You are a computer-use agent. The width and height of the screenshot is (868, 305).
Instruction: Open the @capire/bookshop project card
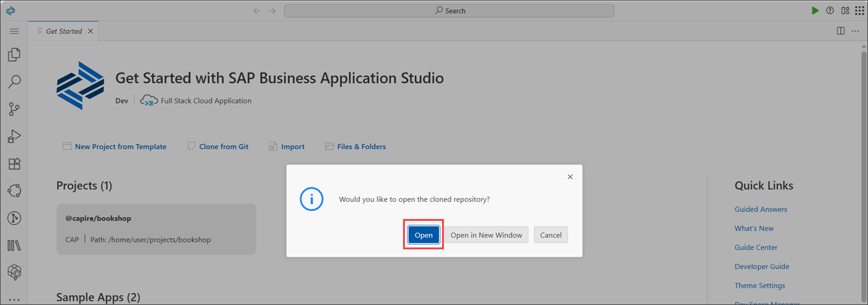point(156,229)
